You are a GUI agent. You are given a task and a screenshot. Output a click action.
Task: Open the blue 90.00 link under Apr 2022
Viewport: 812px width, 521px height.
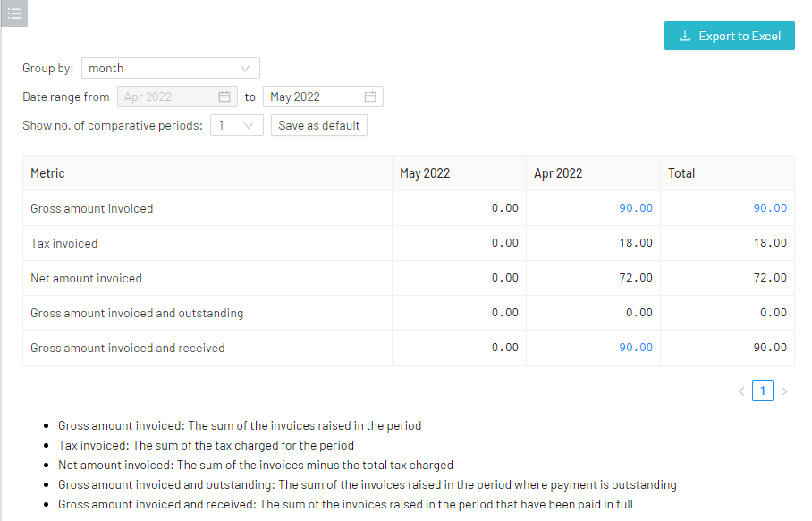[x=636, y=207]
